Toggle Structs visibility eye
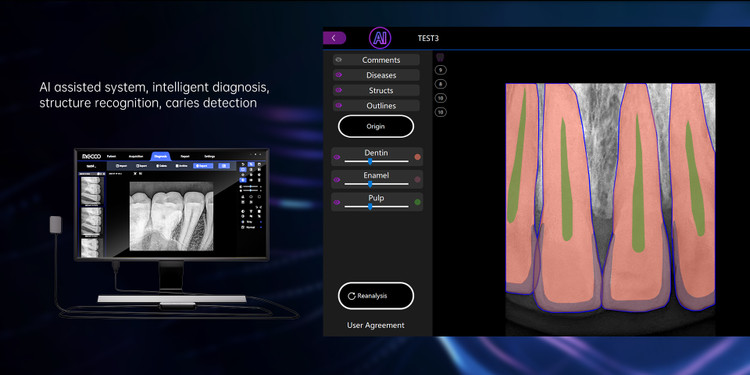This screenshot has width=750, height=375. click(339, 90)
